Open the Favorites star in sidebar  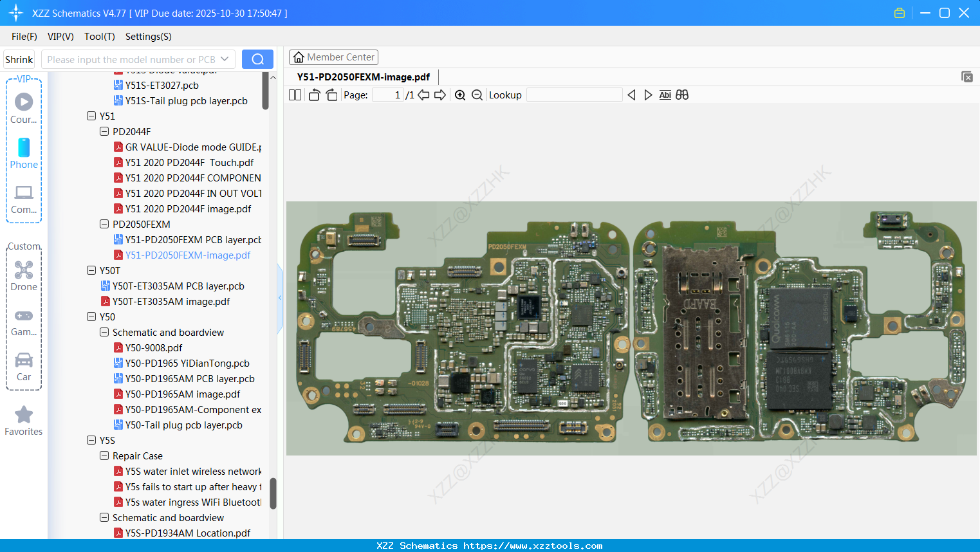24,421
